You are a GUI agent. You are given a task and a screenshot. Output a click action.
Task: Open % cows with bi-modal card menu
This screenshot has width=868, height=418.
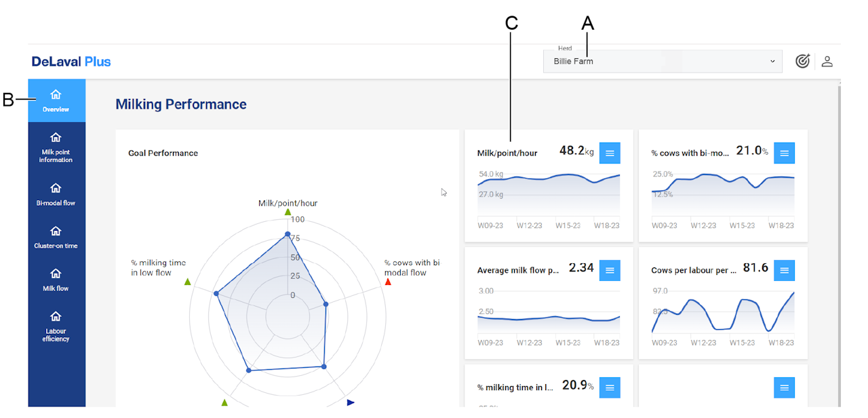784,153
